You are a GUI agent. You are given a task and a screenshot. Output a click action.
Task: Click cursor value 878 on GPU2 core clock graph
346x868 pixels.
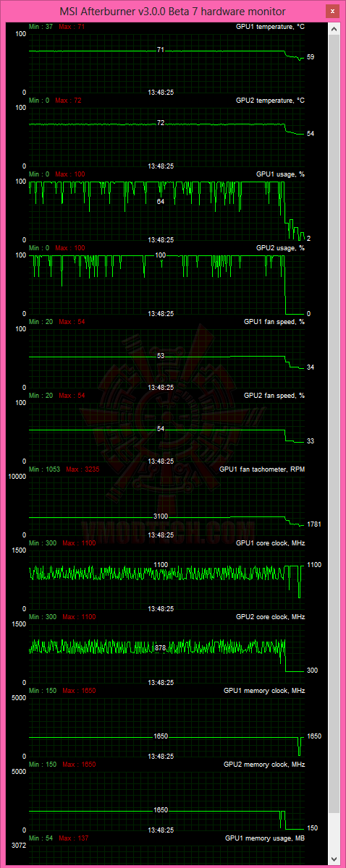(x=161, y=648)
